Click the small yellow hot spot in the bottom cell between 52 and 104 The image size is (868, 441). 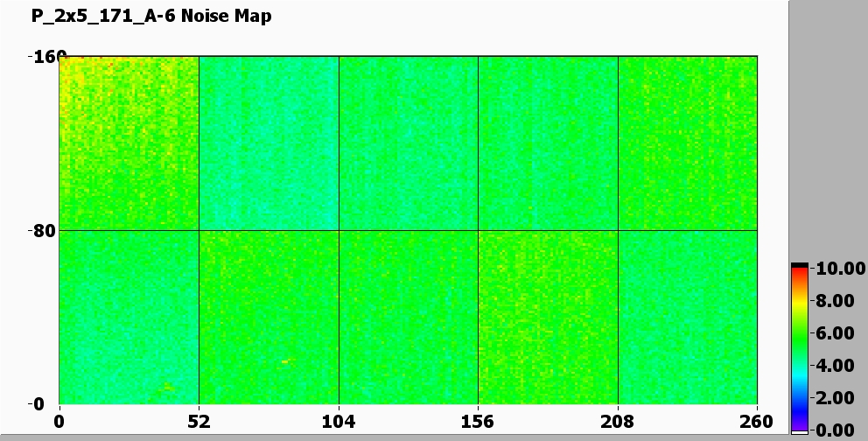coord(284,360)
